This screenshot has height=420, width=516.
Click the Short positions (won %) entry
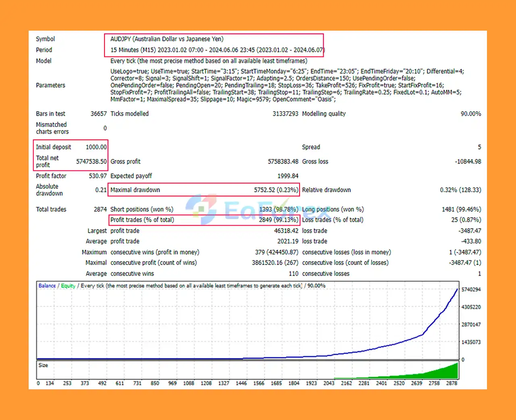141,209
